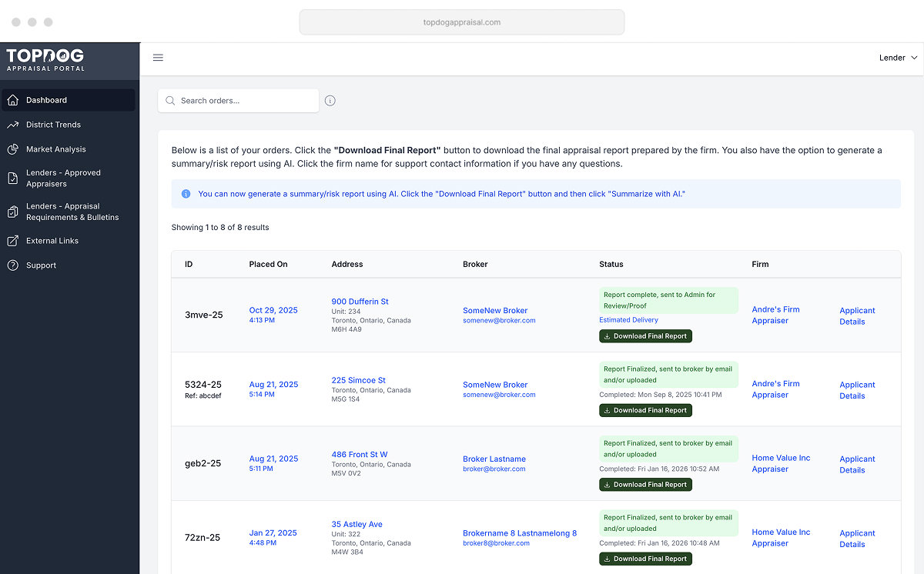Open Applicant Details for order 5324-25
The width and height of the screenshot is (924, 574).
coord(857,390)
